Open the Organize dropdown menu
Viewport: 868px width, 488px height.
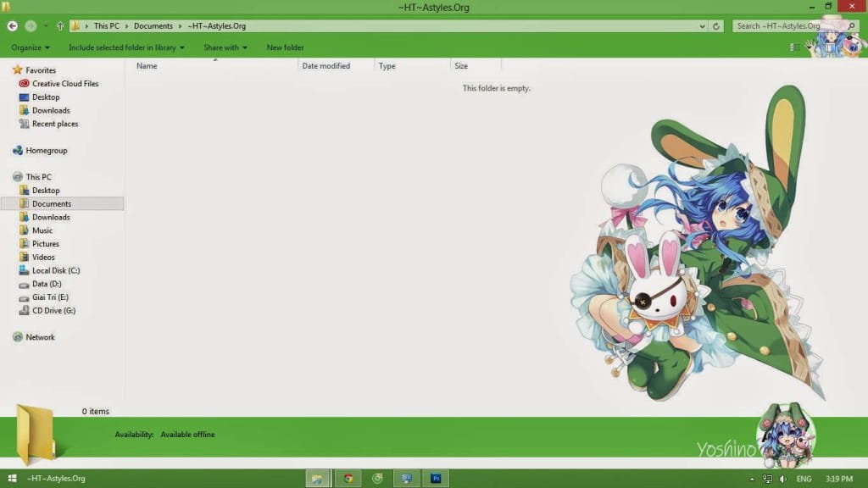coord(31,47)
